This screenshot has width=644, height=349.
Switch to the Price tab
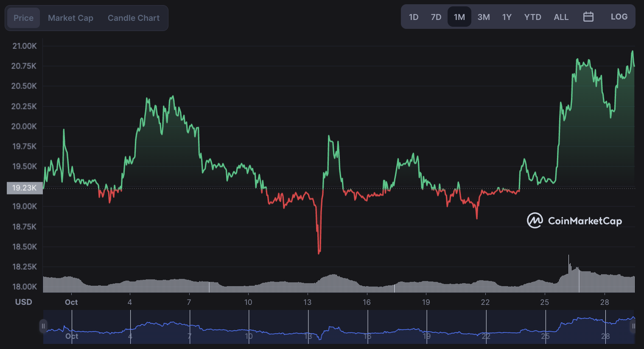click(23, 18)
